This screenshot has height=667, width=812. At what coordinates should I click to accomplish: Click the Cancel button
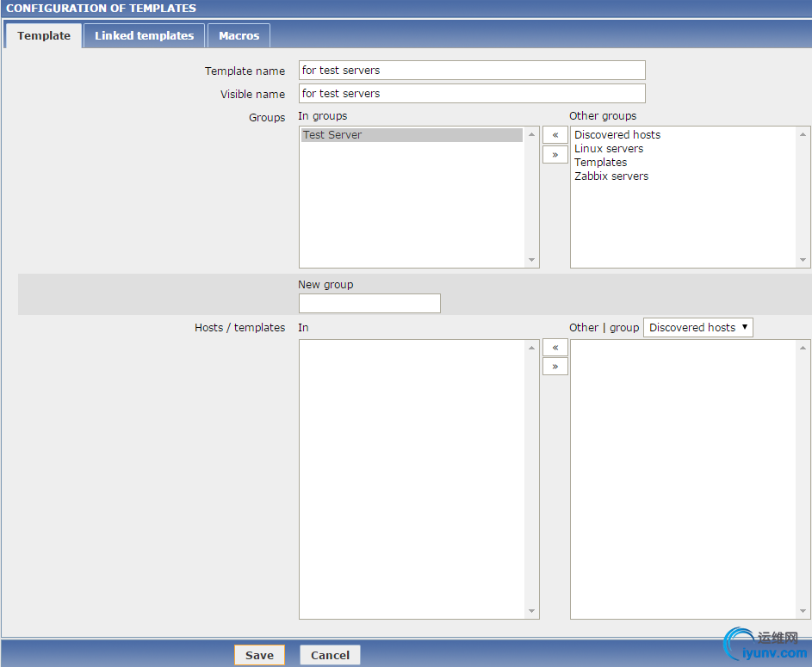click(x=330, y=655)
